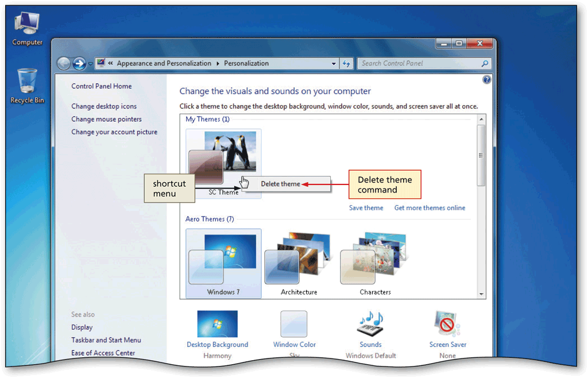This screenshot has width=588, height=378.
Task: Open the Screen Saver icon
Action: click(x=447, y=324)
